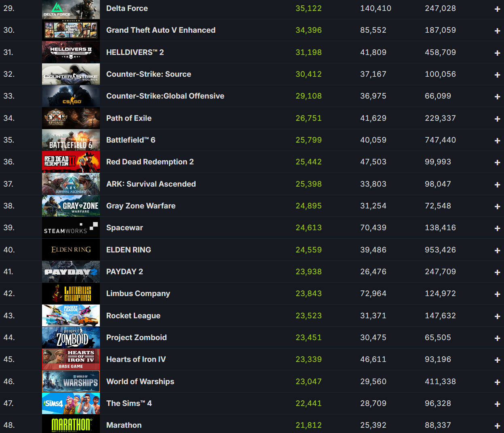The height and width of the screenshot is (433, 504).
Task: Click the PAYDAY 2 game thumbnail
Action: point(71,272)
